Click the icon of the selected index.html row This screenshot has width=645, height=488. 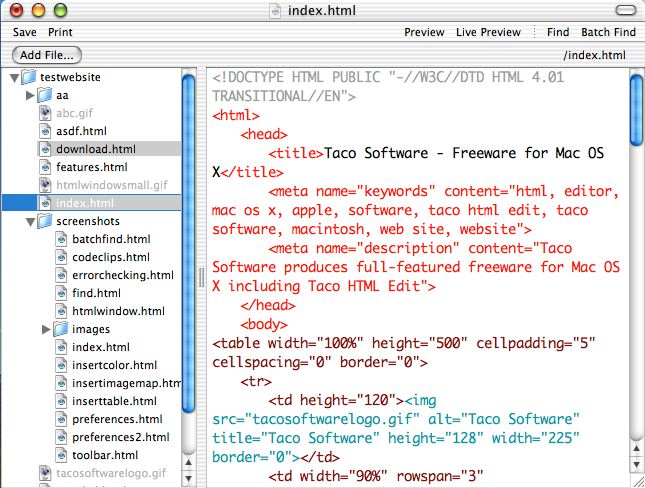[45, 203]
